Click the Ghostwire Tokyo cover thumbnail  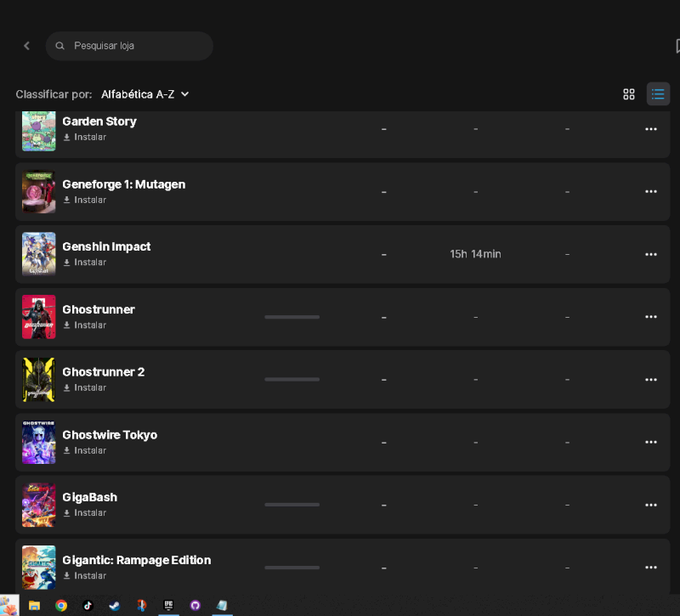38,442
